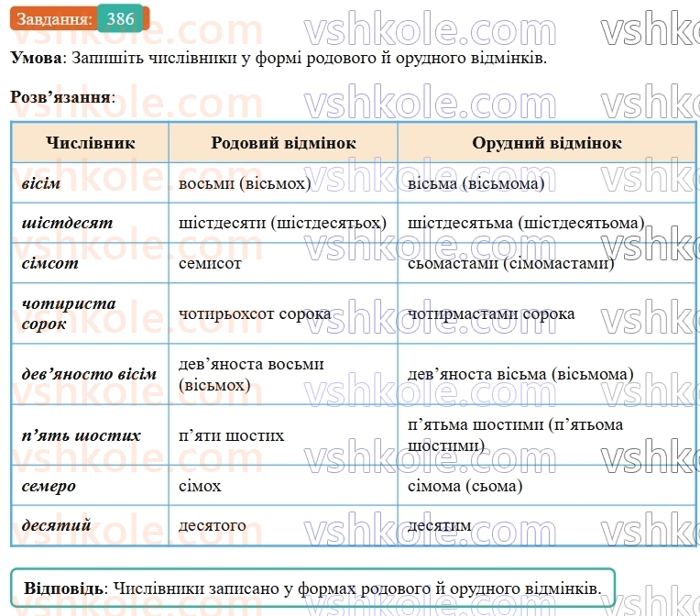The image size is (700, 616).
Task: Click the cell 'шістдесяти (шістдесятьох)'
Action: pyautogui.click(x=283, y=223)
